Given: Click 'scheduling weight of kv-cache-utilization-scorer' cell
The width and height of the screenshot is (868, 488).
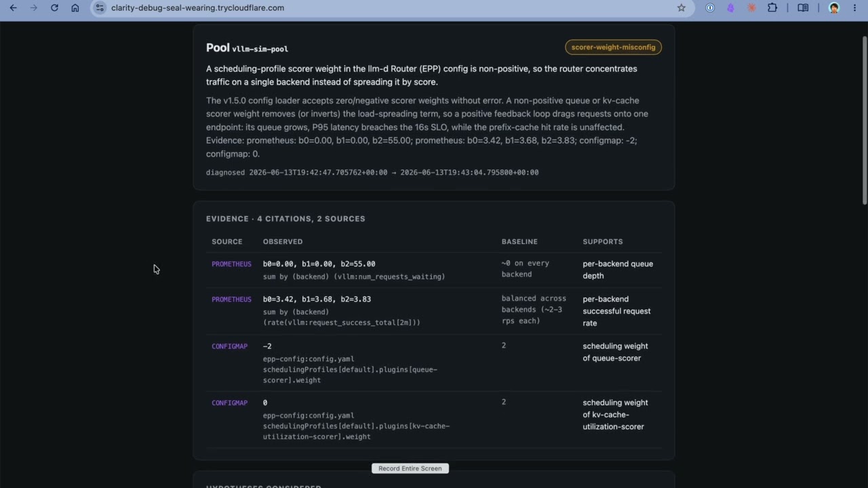Looking at the screenshot, I should (615, 414).
